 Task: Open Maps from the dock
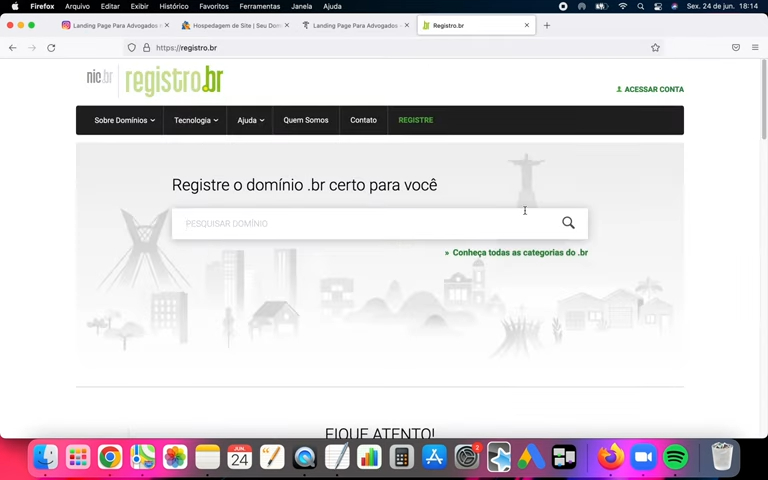143,457
